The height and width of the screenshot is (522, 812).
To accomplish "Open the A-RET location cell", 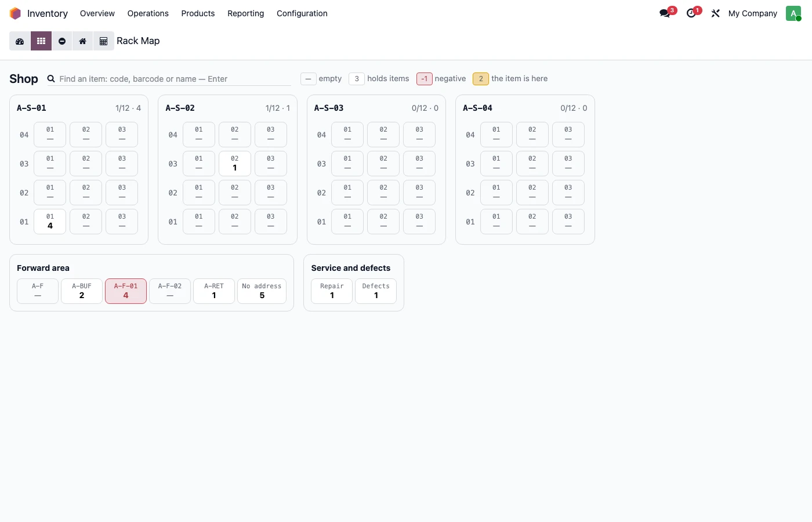I will 214,291.
